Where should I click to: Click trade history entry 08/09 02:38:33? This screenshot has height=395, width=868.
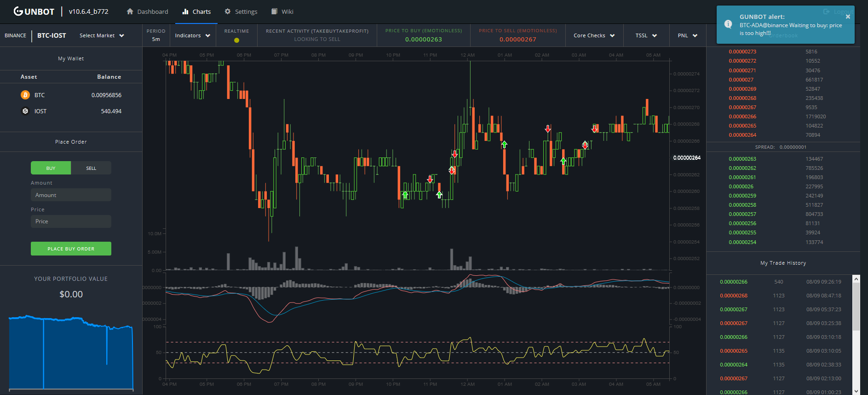tap(780, 365)
